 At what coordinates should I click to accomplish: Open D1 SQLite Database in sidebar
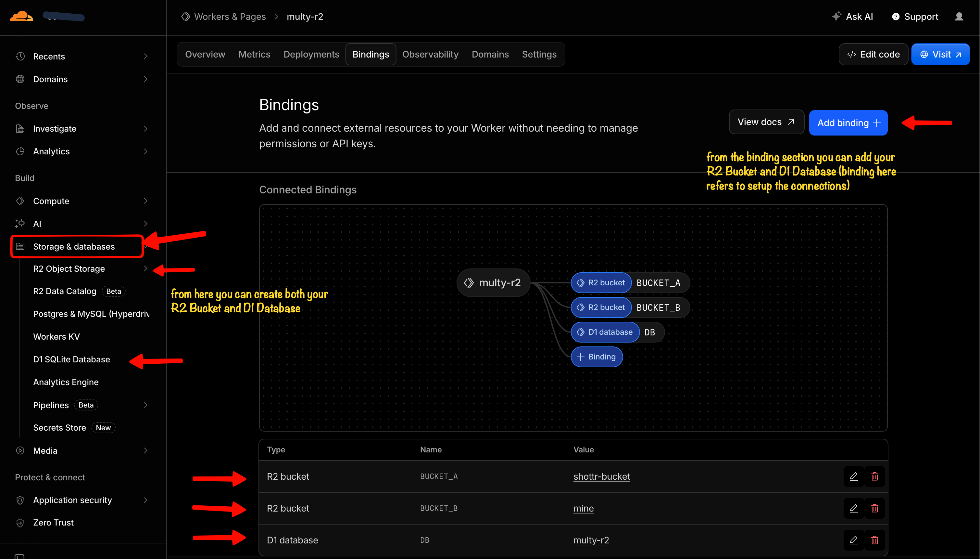pyautogui.click(x=71, y=359)
